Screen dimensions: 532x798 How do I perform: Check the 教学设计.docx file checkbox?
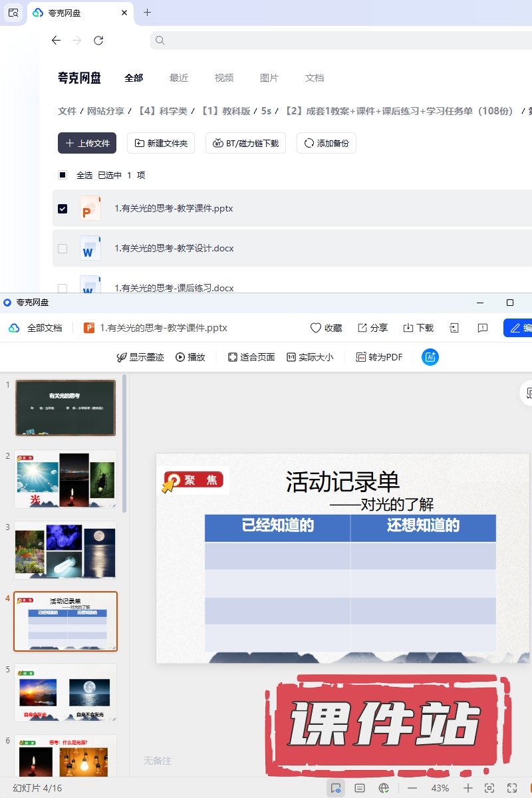click(63, 249)
